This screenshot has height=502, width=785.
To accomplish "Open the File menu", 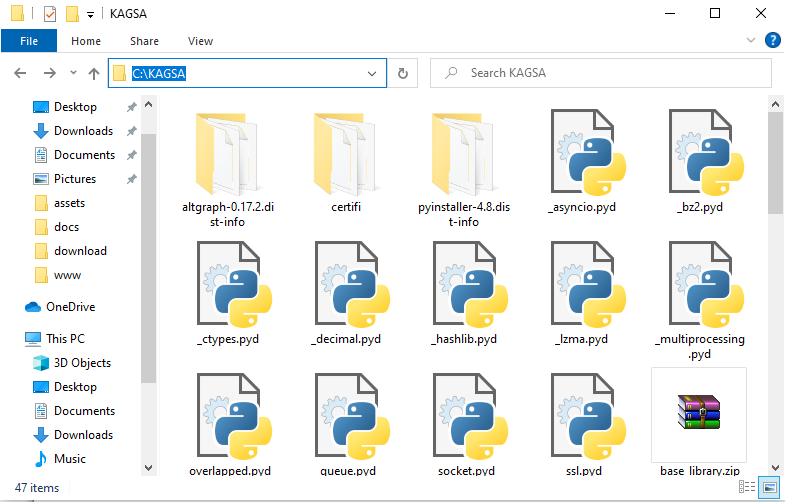I will 29,41.
